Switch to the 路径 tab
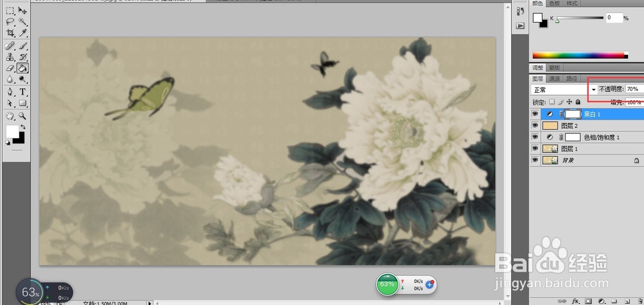The image size is (644, 305). click(x=571, y=79)
